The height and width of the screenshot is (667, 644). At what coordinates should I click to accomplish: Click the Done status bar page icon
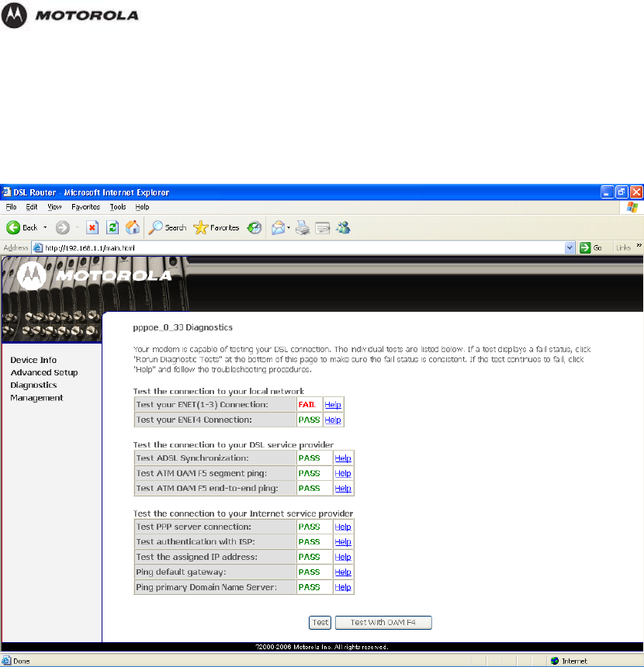(6, 661)
